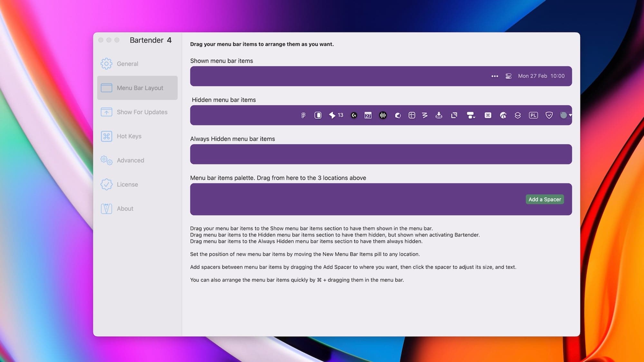644x362 pixels.
Task: Click the Mon 27 Feb 10:00 clock item
Action: 541,76
